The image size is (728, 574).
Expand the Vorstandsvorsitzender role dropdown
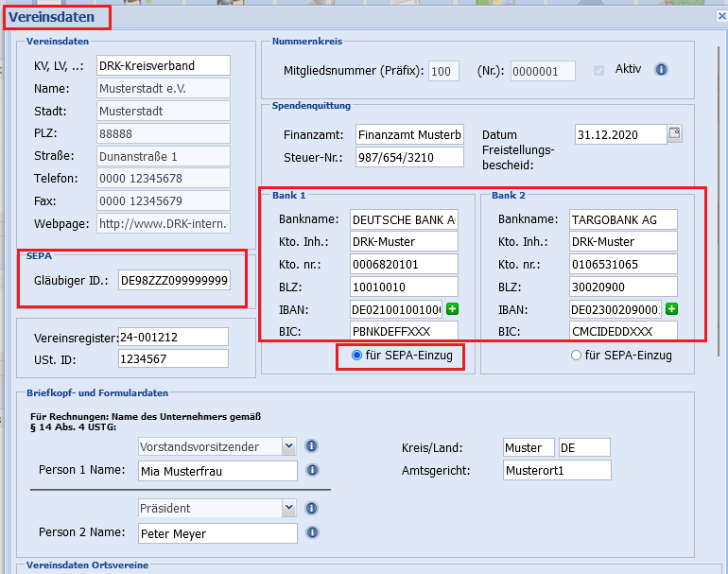coord(288,446)
